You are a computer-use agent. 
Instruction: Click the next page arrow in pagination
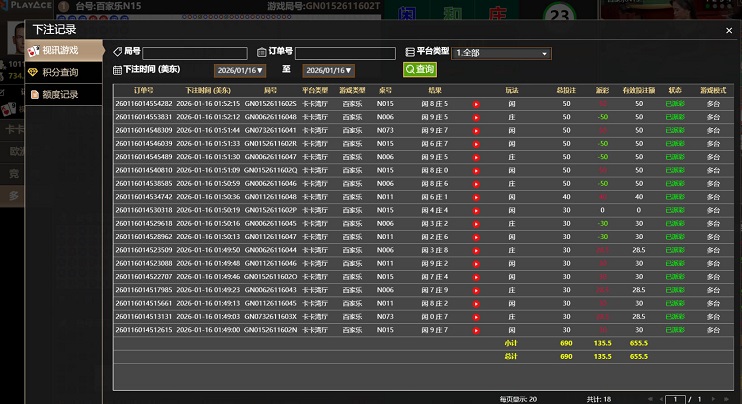tap(711, 398)
